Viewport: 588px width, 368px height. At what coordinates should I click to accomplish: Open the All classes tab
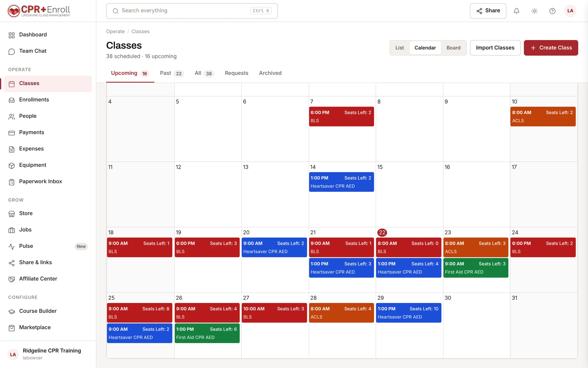pyautogui.click(x=204, y=73)
